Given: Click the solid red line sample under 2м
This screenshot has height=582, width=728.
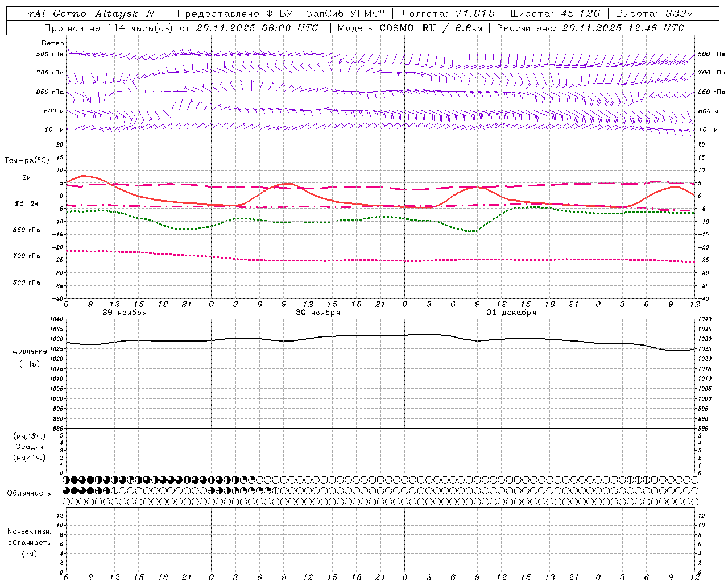Looking at the screenshot, I should [x=26, y=184].
